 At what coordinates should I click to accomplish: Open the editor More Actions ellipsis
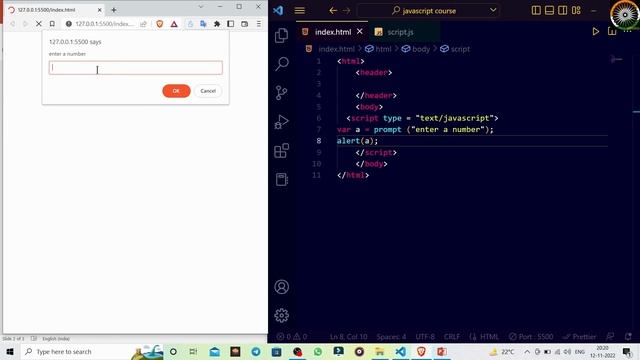point(627,31)
